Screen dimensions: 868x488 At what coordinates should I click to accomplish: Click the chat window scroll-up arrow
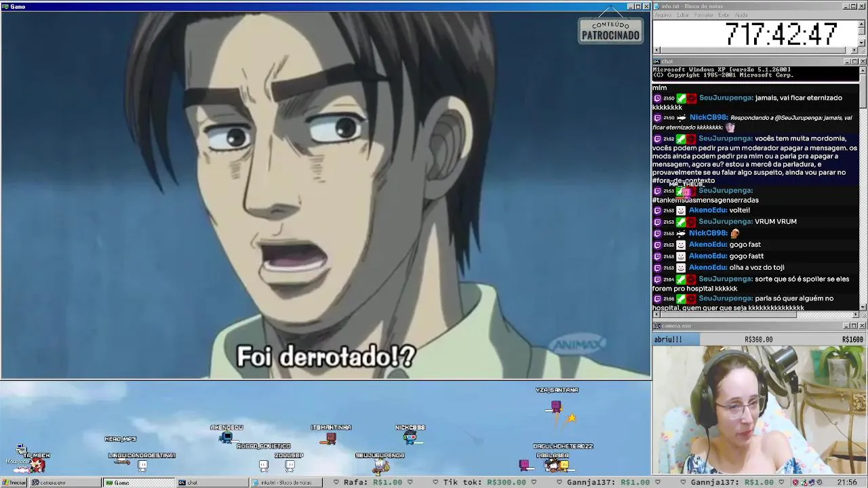click(x=863, y=70)
